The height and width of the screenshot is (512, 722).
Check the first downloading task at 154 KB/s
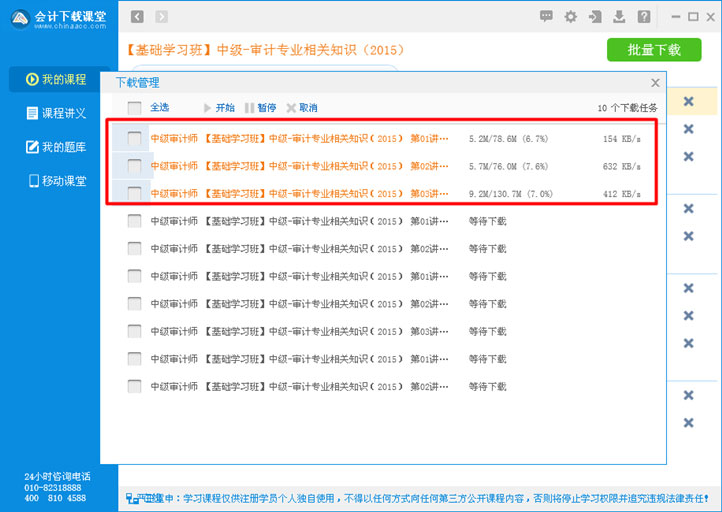134,139
